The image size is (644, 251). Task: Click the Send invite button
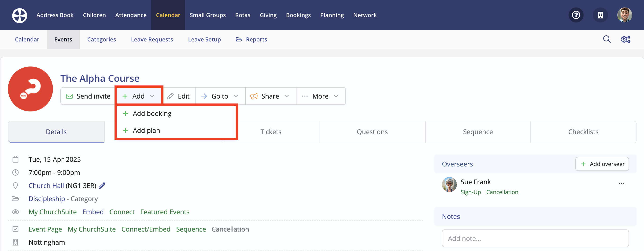[88, 96]
